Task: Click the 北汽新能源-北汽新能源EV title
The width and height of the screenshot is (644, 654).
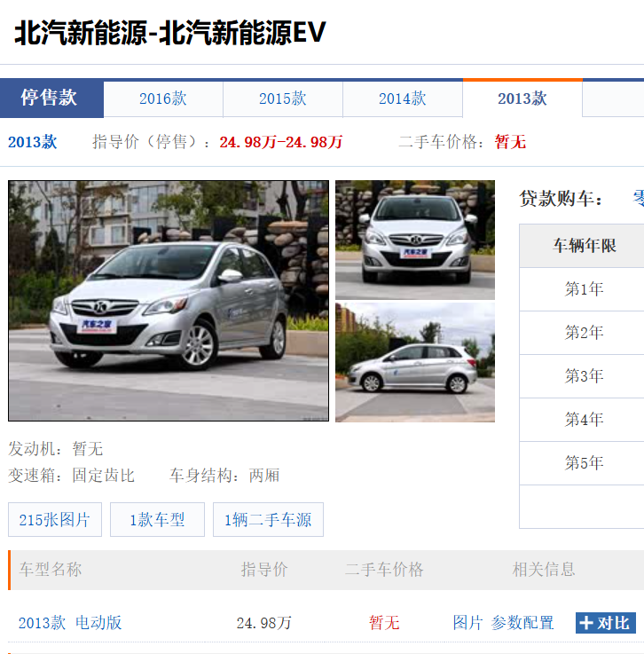Action: [169, 33]
